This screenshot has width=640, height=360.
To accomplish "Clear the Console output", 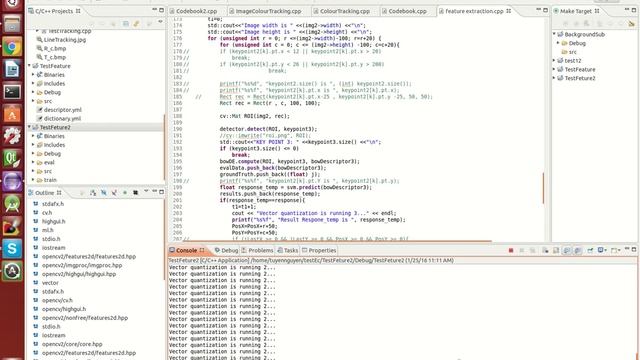I will pyautogui.click(x=545, y=250).
